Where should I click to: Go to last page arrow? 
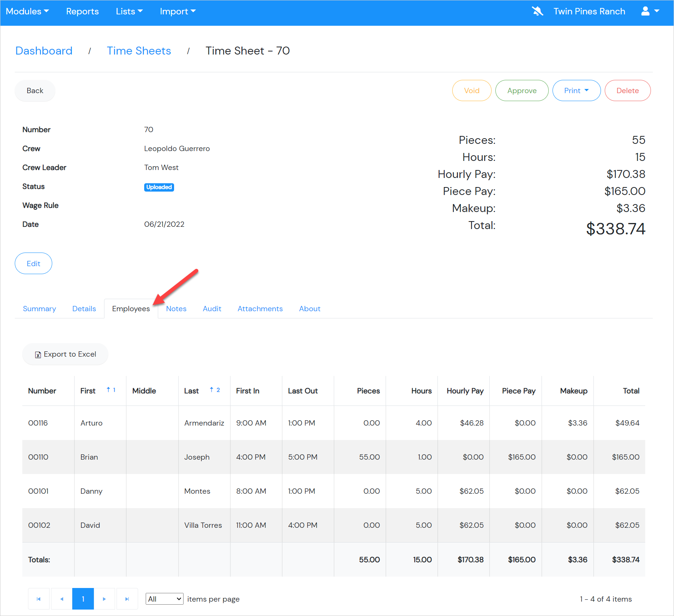127,599
